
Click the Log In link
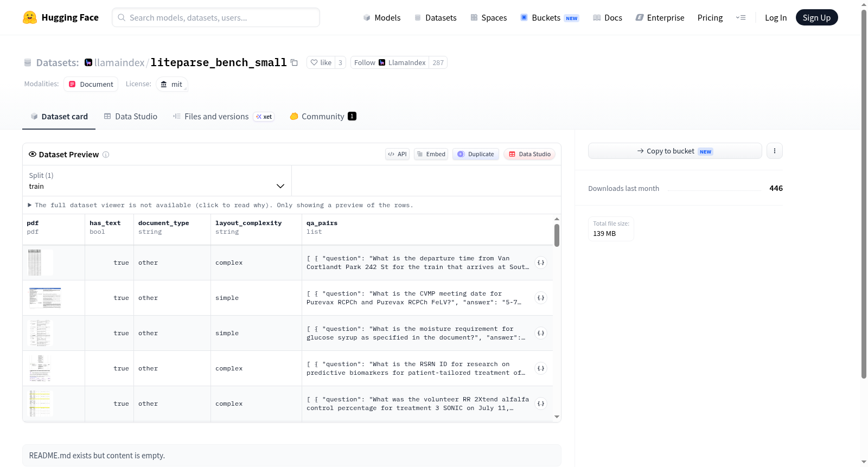776,17
